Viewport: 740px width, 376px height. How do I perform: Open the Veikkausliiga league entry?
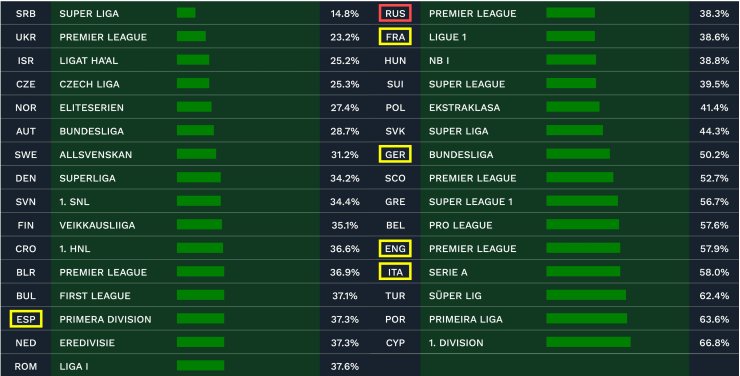tap(185, 225)
